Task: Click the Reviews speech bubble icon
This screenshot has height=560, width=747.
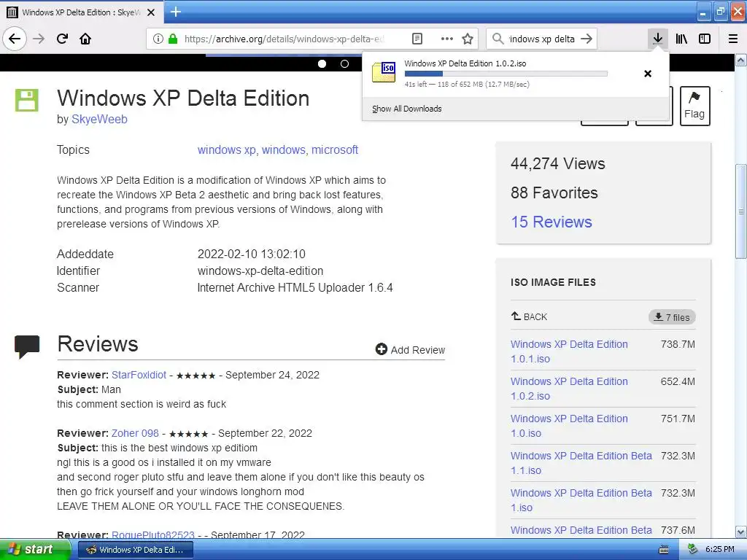Action: coord(27,346)
